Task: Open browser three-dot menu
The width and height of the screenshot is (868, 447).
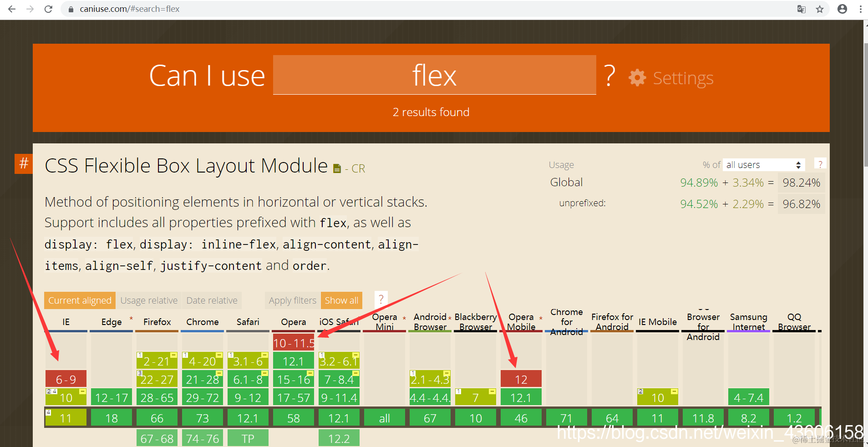Action: coord(860,9)
